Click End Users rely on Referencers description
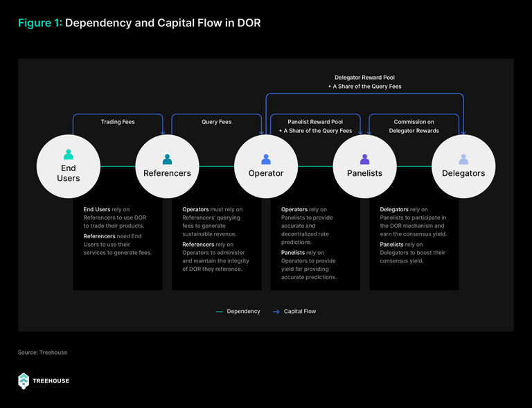Viewport: 532px width, 408px height. coord(115,218)
